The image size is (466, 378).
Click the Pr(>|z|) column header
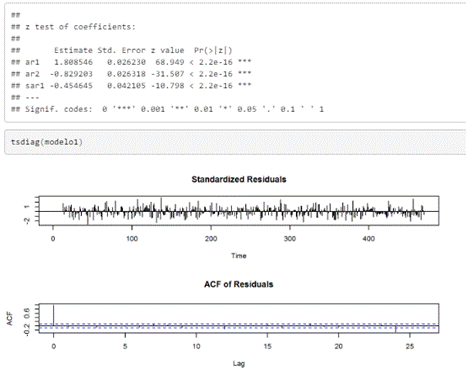[x=213, y=50]
